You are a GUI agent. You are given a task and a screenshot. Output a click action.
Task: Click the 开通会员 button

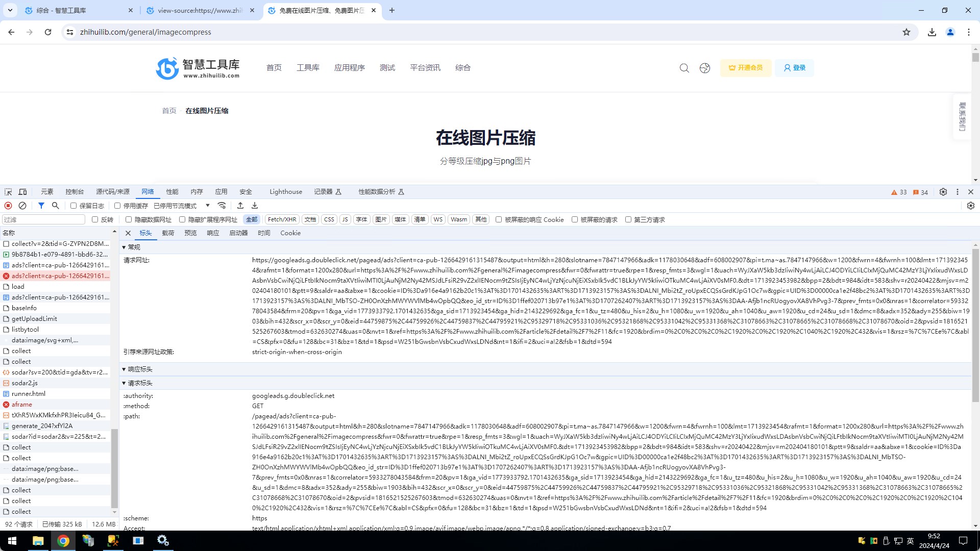coord(745,68)
